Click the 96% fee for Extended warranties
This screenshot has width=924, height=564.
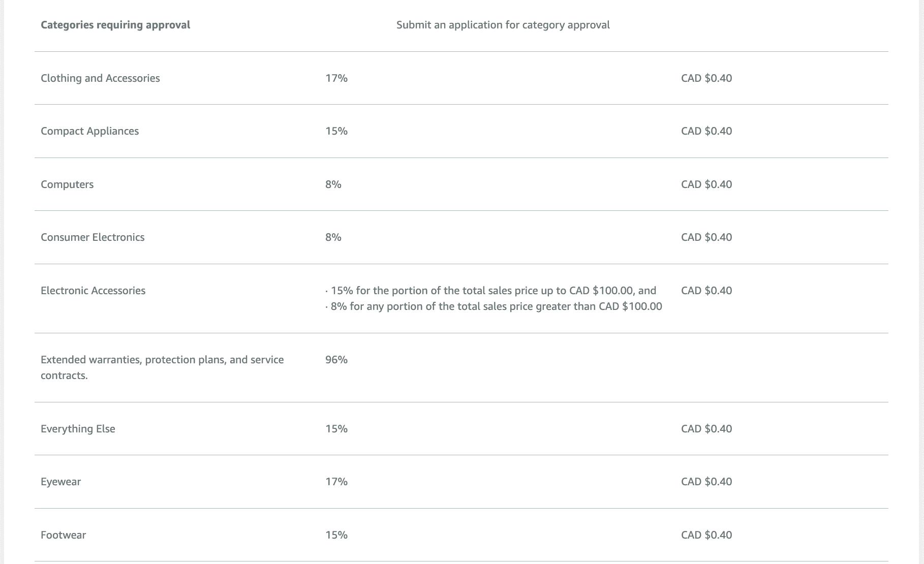click(336, 360)
